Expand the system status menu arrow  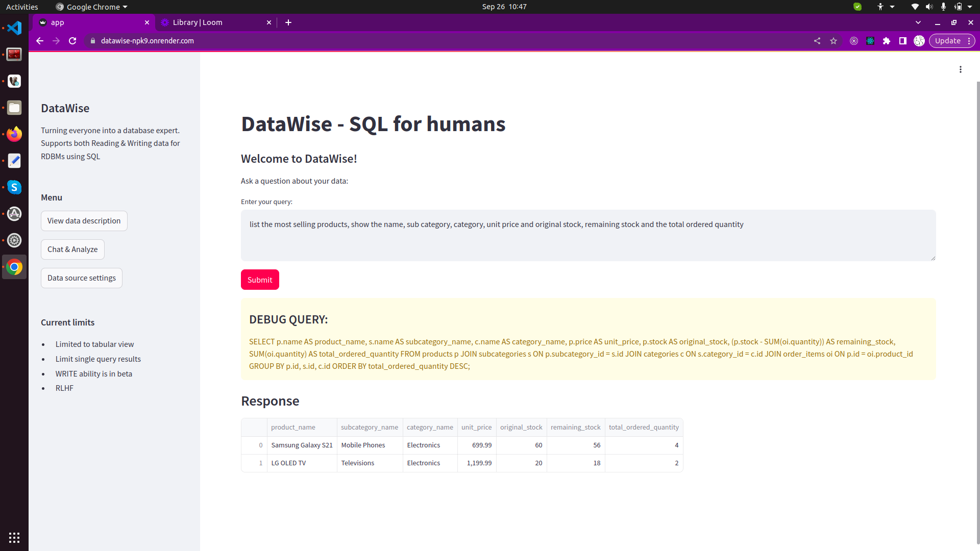[970, 7]
